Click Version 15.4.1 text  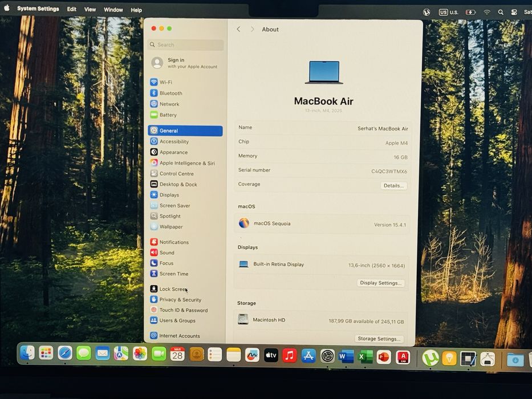tap(390, 225)
